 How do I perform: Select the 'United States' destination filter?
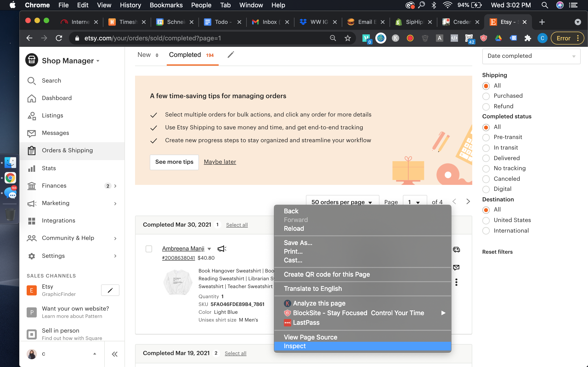coord(486,220)
